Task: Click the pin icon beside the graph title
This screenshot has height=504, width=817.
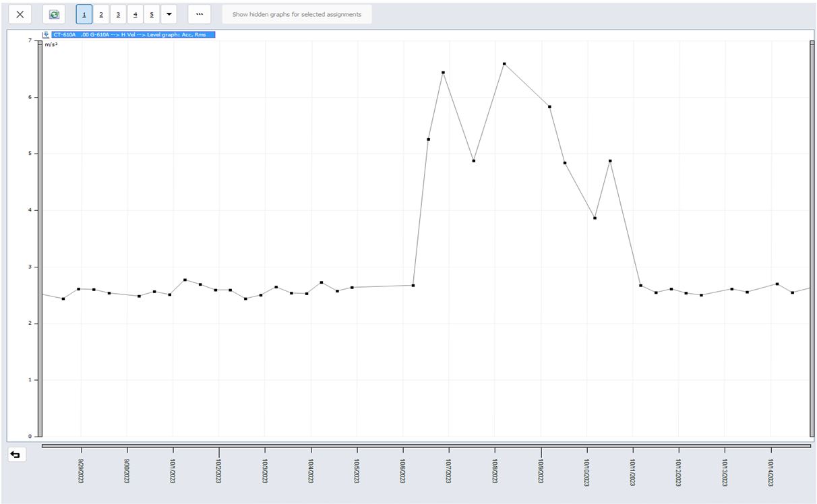Action: click(46, 34)
